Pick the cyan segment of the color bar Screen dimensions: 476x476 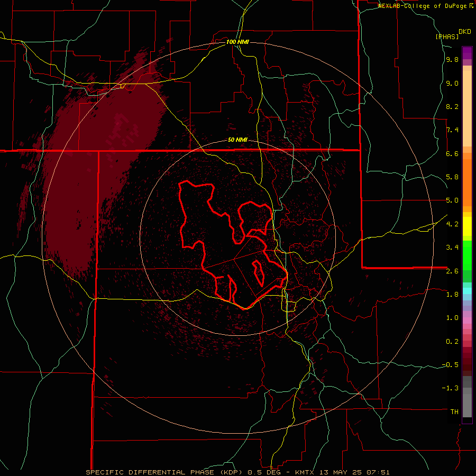pyautogui.click(x=467, y=291)
